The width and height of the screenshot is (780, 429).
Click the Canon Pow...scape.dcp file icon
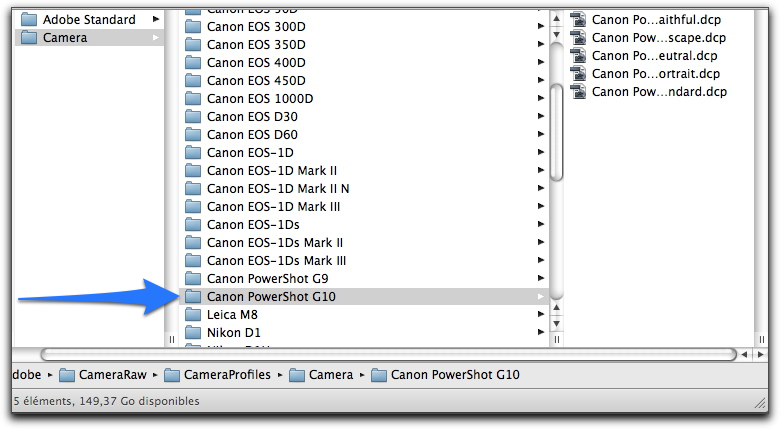[578, 37]
